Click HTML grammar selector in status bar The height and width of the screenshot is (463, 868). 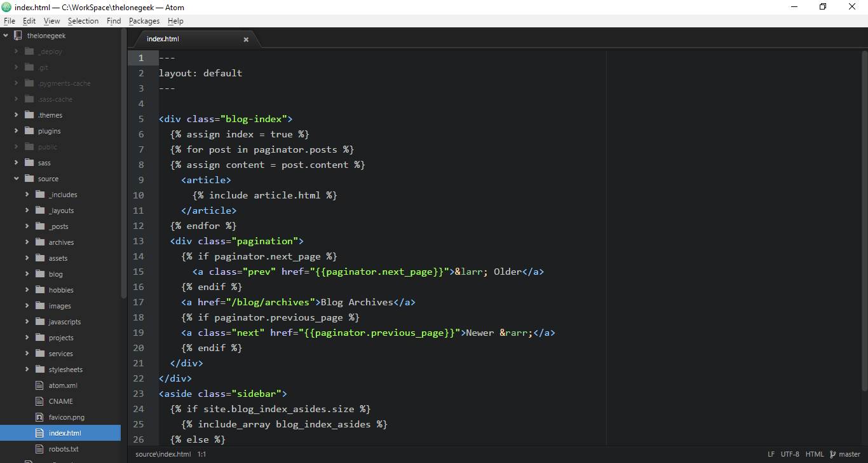[x=815, y=453]
